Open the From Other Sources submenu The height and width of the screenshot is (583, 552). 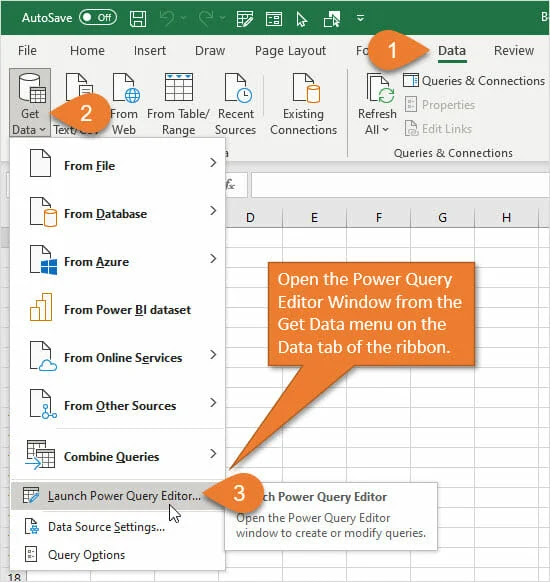pos(117,404)
